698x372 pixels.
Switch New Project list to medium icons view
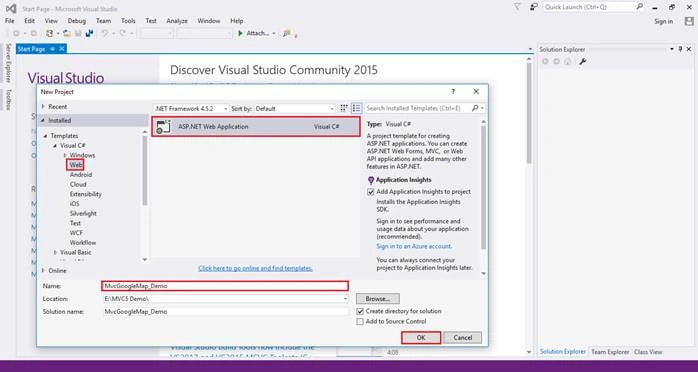pos(356,108)
